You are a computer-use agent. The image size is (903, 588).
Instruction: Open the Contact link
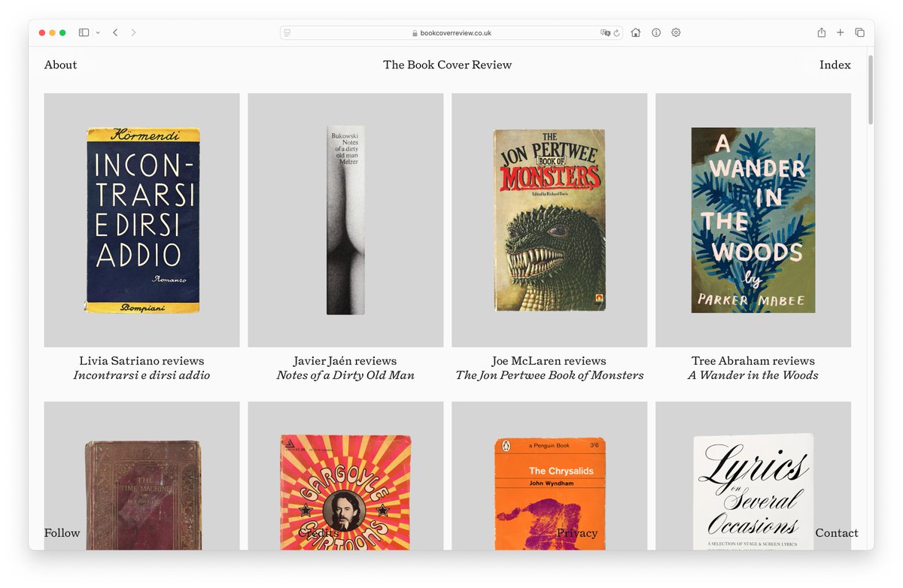tap(837, 533)
